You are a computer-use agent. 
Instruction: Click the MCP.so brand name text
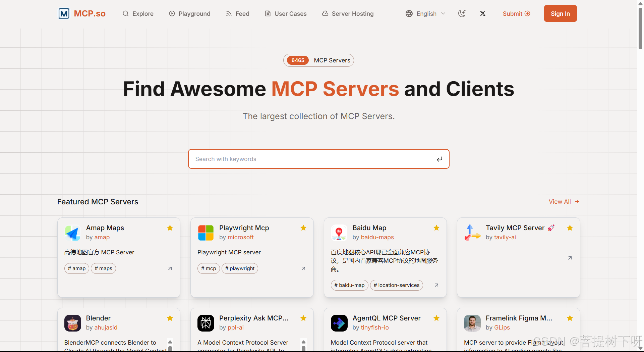(x=90, y=13)
